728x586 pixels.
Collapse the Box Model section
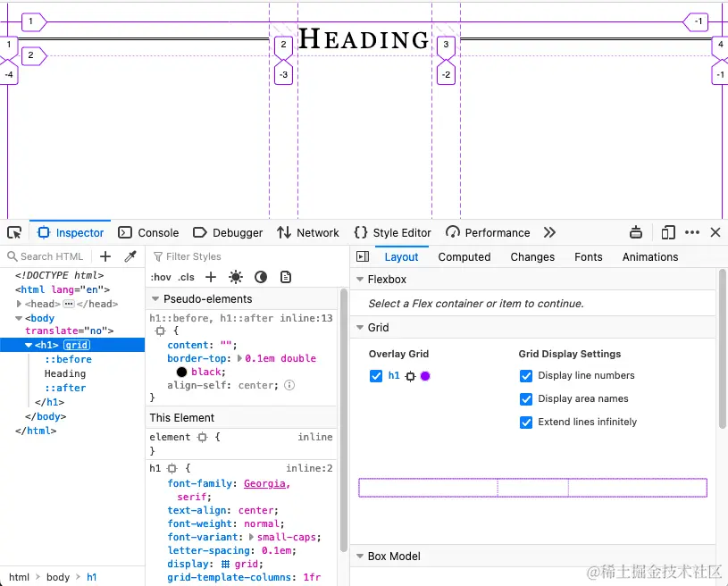360,556
